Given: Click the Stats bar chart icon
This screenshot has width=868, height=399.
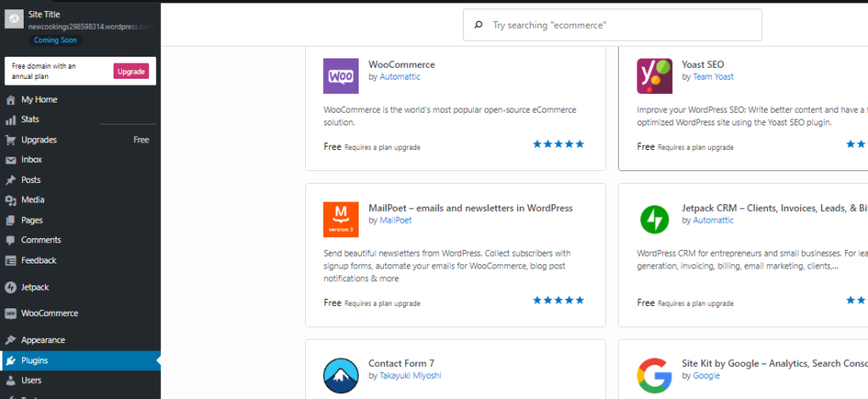Looking at the screenshot, I should [x=10, y=119].
